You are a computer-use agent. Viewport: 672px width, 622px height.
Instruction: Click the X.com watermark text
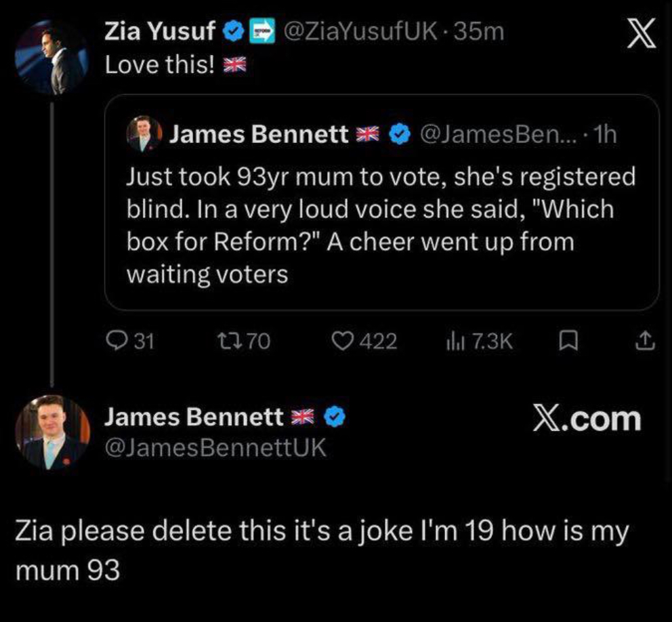coord(587,419)
